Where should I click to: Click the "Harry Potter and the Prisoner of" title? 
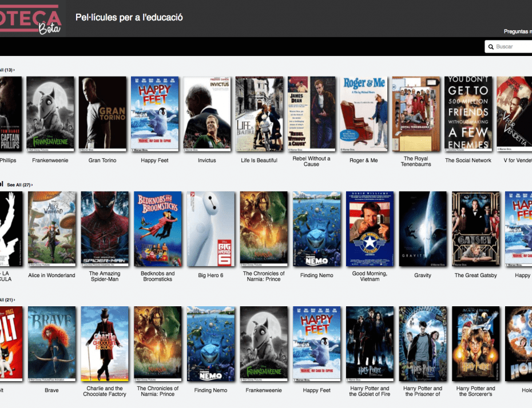[x=423, y=391]
